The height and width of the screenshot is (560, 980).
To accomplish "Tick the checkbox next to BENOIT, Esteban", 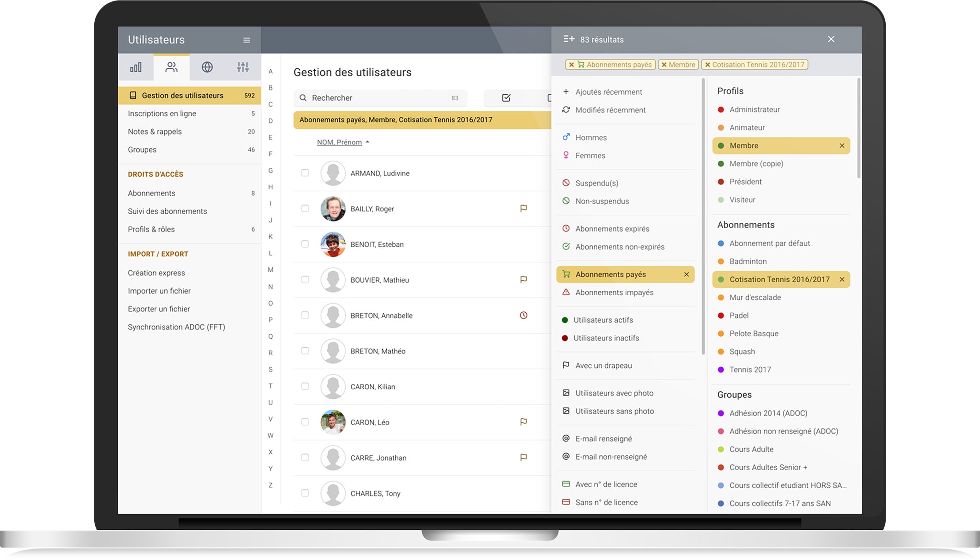I will (x=305, y=244).
